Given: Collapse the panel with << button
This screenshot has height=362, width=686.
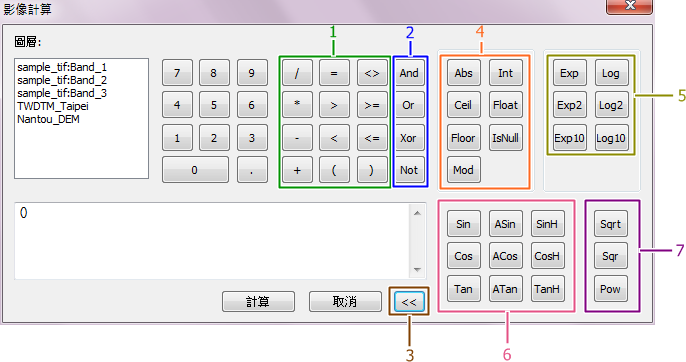Looking at the screenshot, I should 410,302.
